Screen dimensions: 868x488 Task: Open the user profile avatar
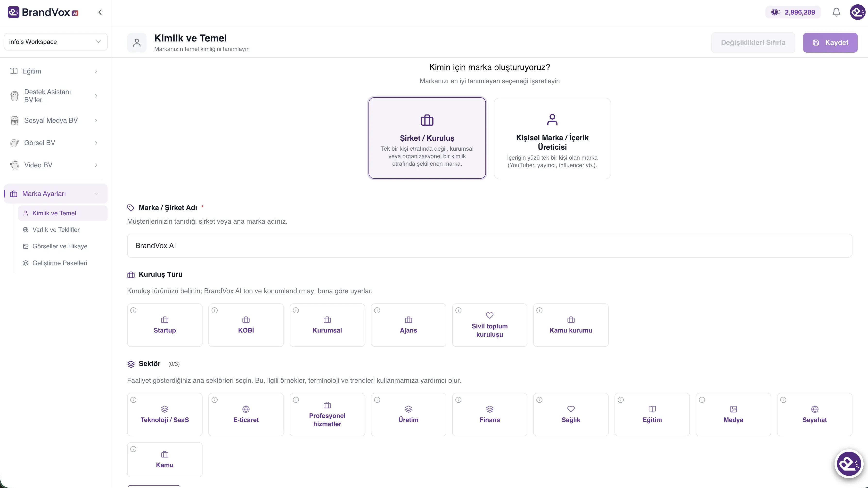[857, 12]
